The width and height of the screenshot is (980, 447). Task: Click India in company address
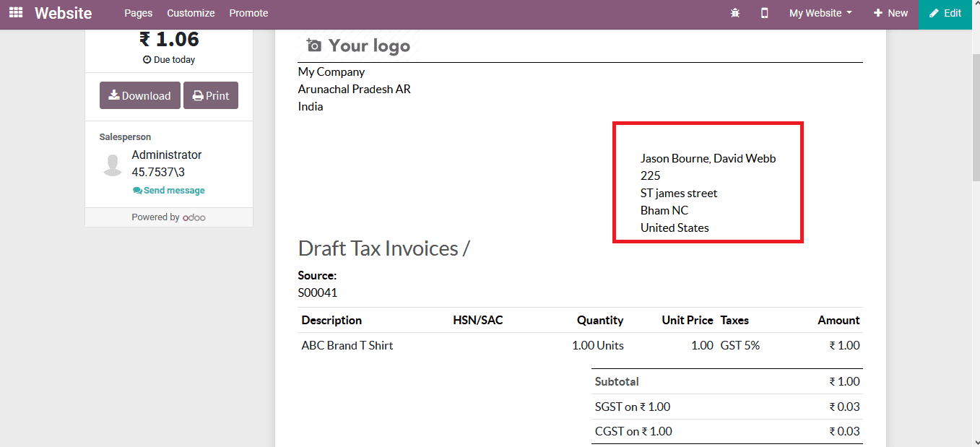[x=311, y=106]
